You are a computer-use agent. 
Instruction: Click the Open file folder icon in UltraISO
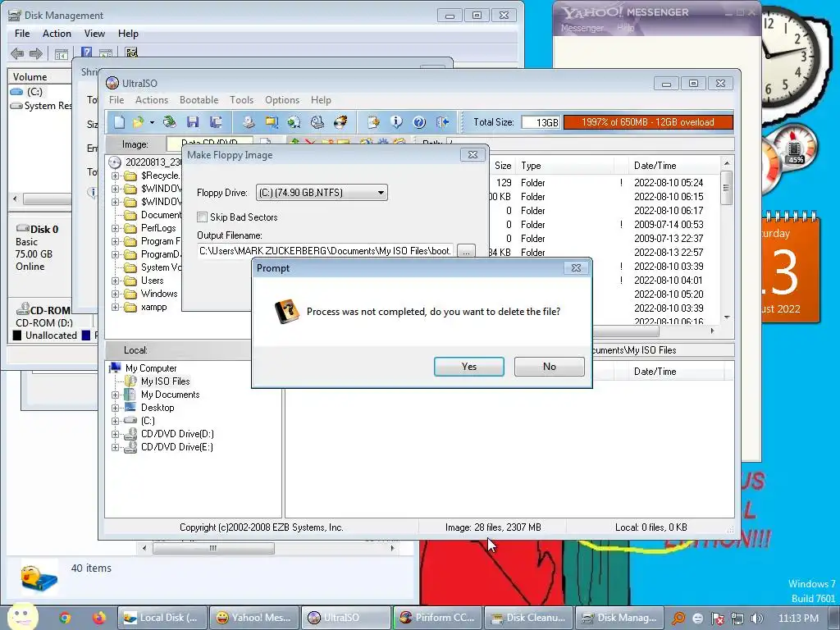138,122
